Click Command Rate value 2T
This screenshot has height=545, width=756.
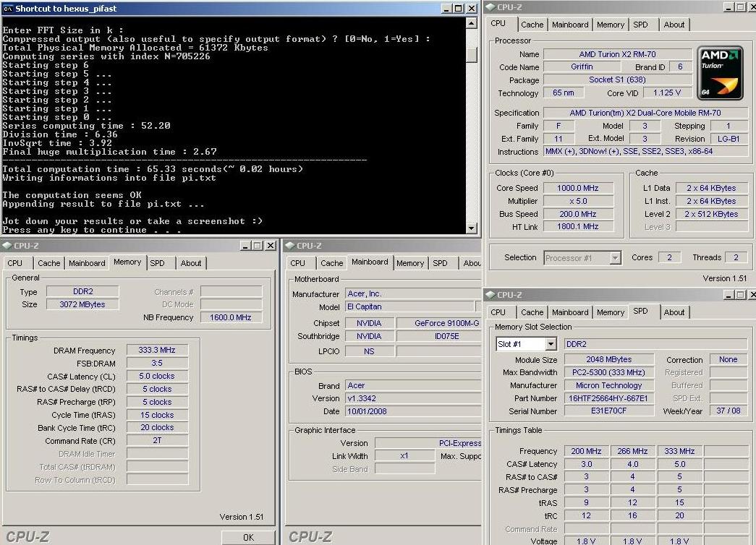pyautogui.click(x=157, y=440)
